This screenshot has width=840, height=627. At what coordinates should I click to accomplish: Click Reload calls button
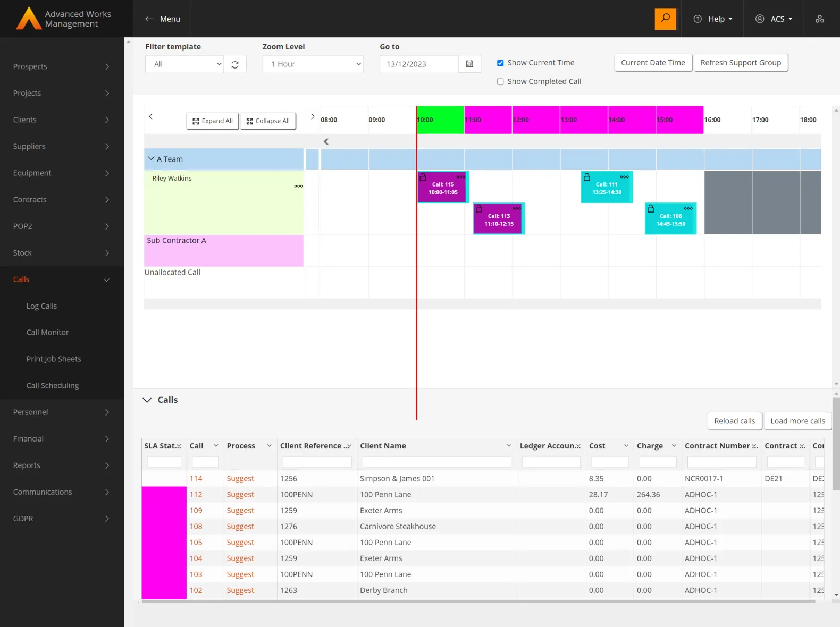734,421
